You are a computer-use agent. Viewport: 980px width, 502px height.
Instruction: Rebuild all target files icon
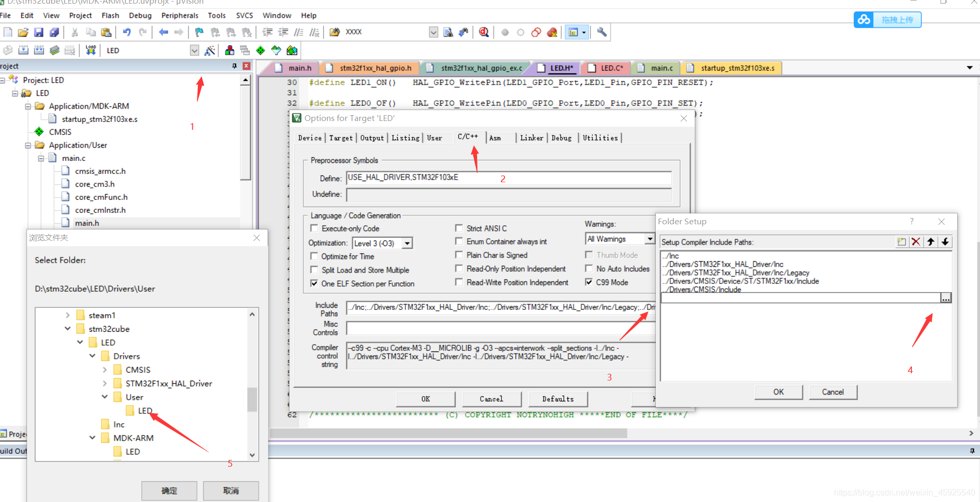[x=39, y=50]
